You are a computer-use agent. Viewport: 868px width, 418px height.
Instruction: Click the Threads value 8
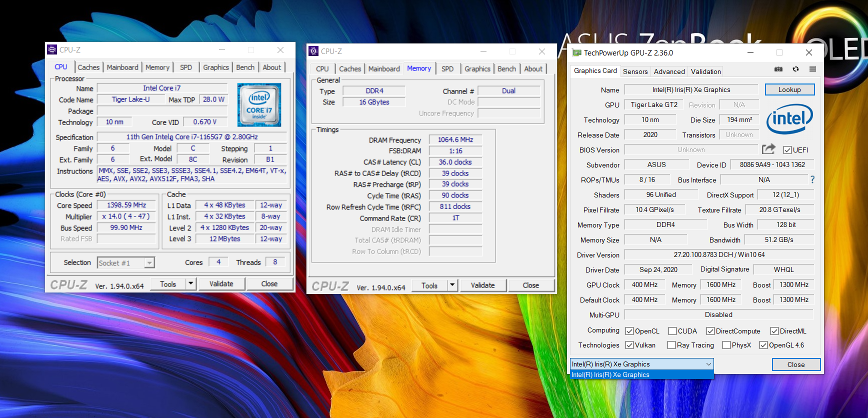tap(275, 261)
